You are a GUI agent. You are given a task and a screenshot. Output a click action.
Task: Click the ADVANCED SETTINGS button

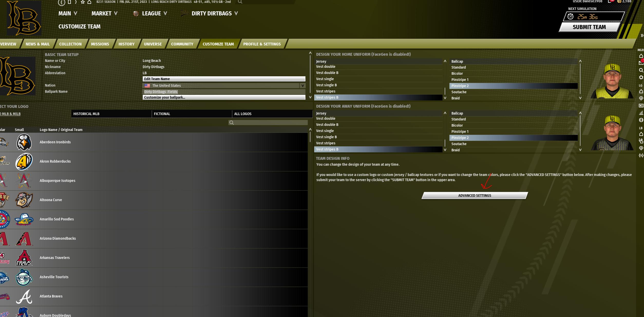click(x=474, y=195)
